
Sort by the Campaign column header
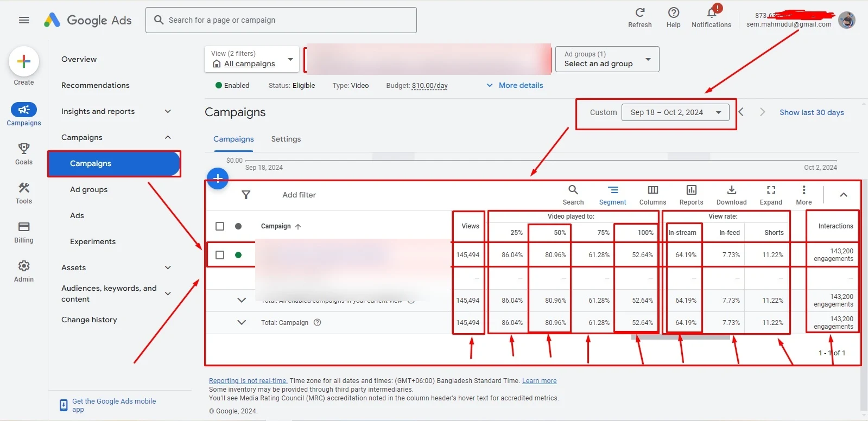281,226
